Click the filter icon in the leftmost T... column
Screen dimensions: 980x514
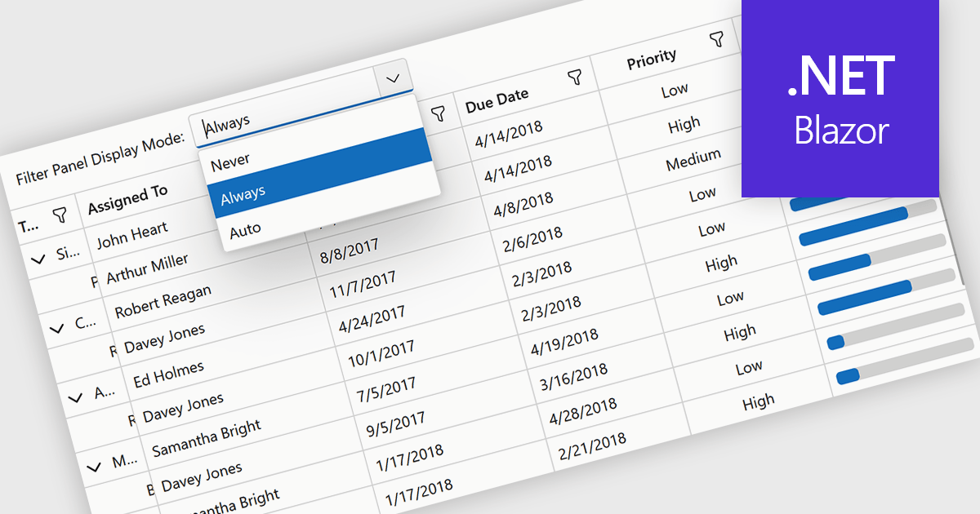click(x=60, y=215)
